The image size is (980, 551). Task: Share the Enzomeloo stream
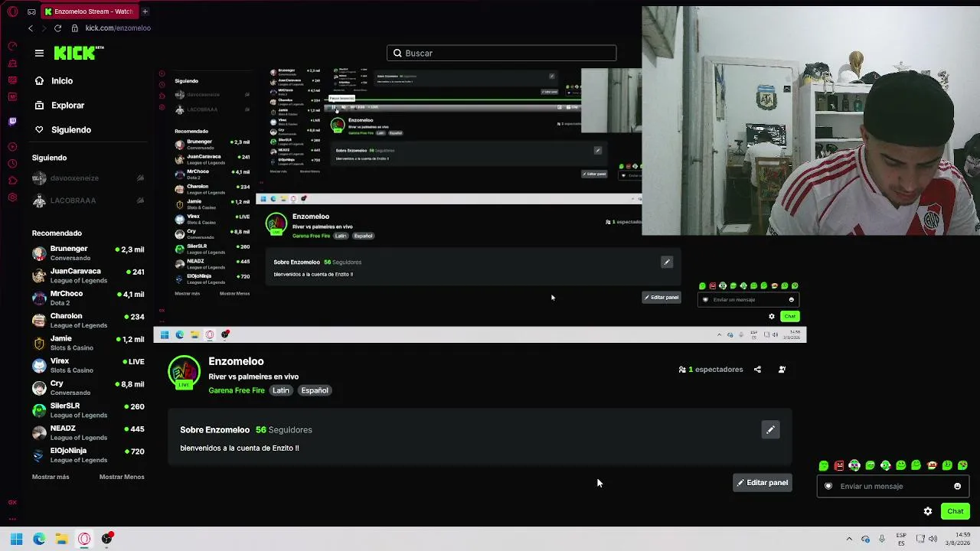tap(757, 370)
